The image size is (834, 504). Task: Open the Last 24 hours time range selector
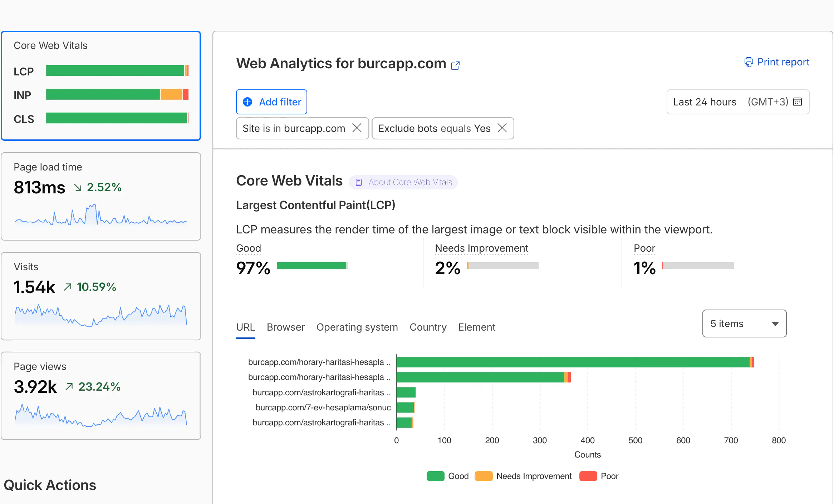coord(738,102)
